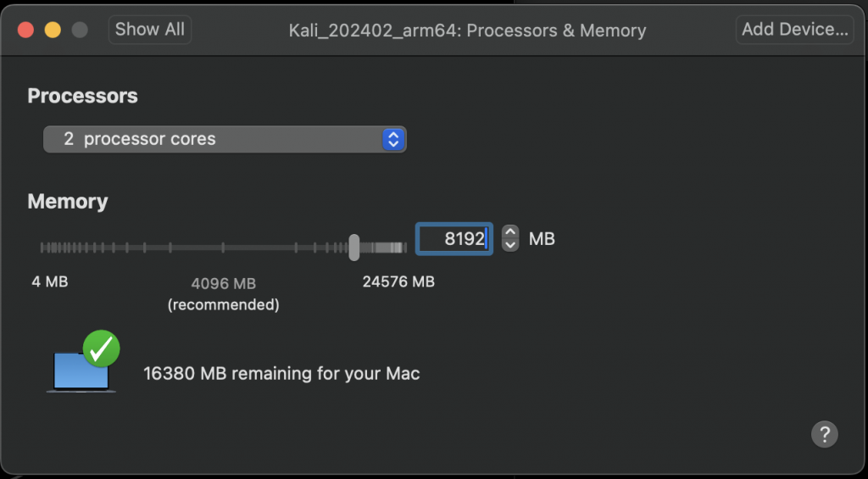Increase memory with the stepper up arrow
Screen dimensions: 868x479
[x=509, y=231]
